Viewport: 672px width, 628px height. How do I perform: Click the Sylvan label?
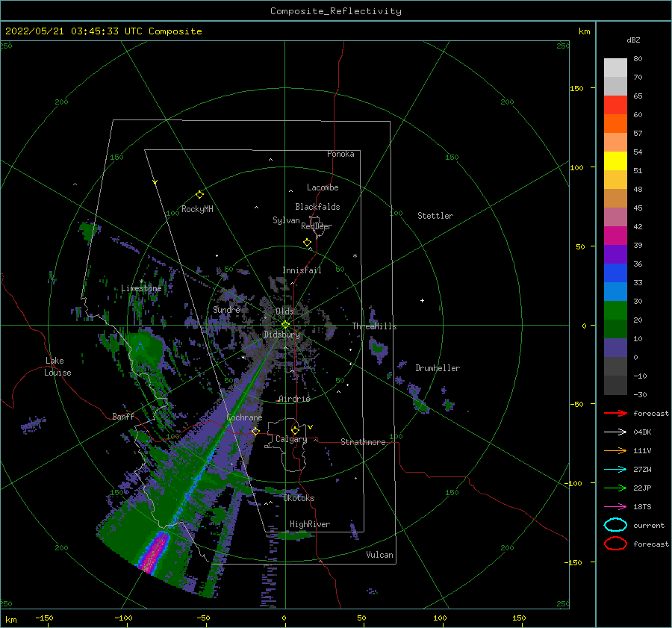(286, 220)
